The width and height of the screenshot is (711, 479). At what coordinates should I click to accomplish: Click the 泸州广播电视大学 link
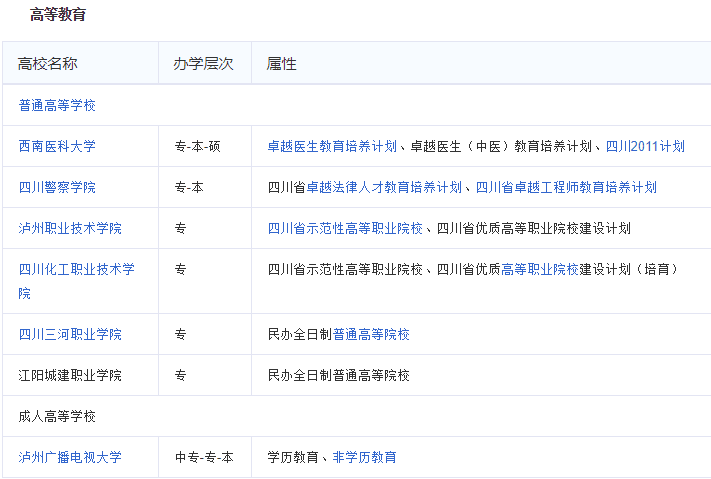70,457
